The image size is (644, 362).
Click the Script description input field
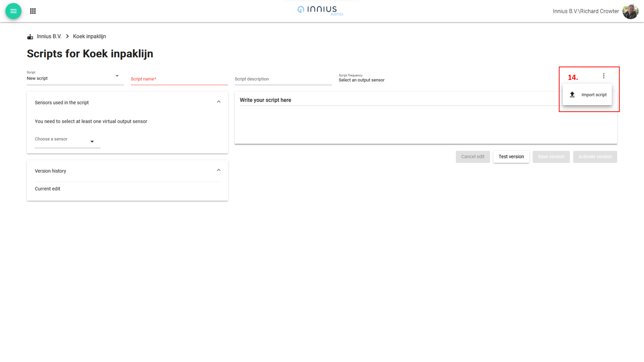(x=283, y=79)
